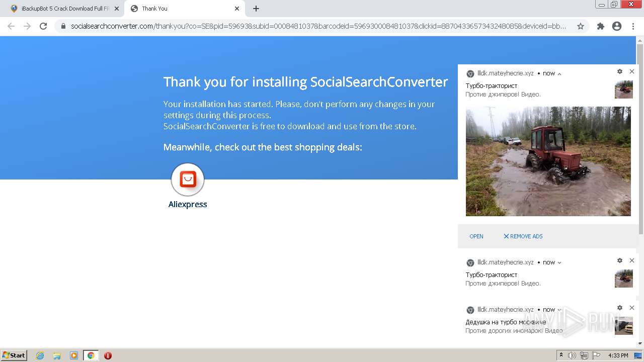This screenshot has height=362, width=644.
Task: Open the Windows Start menu
Action: pyautogui.click(x=14, y=355)
